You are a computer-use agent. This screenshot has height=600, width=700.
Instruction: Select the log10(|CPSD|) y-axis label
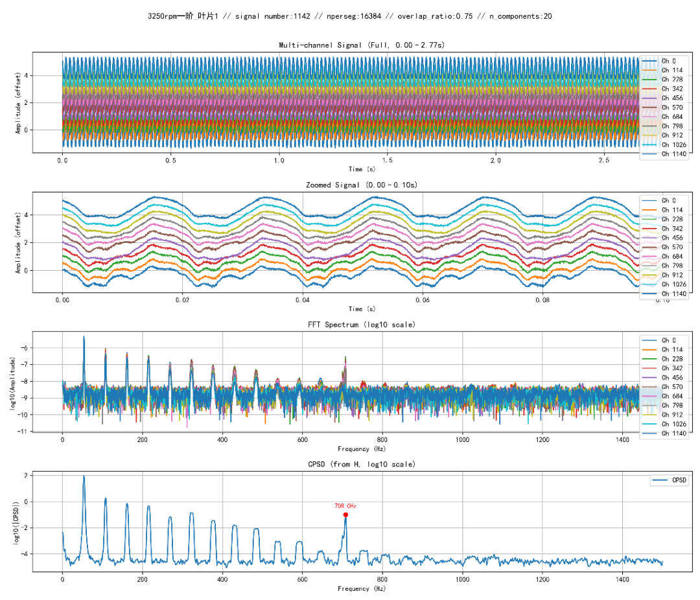tap(16, 521)
